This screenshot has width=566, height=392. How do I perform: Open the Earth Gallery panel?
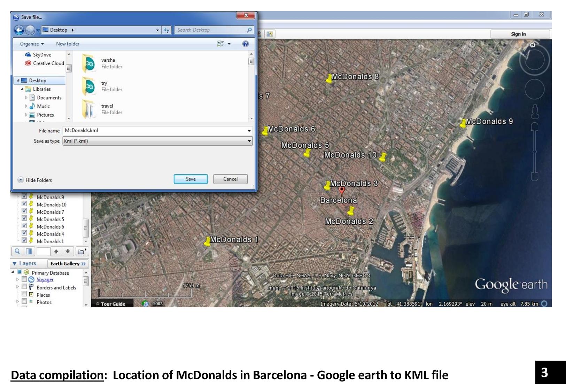[67, 263]
